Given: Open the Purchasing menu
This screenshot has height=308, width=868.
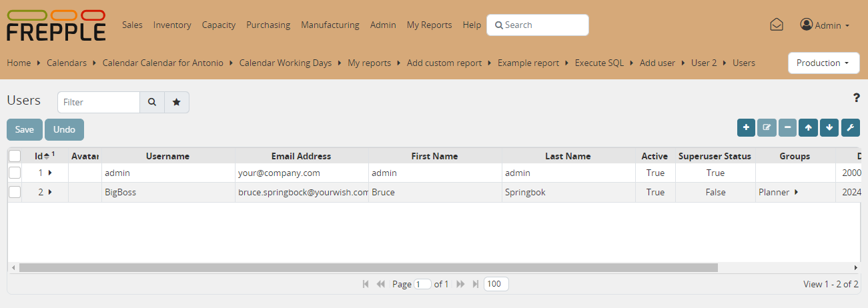Looking at the screenshot, I should pyautogui.click(x=268, y=25).
